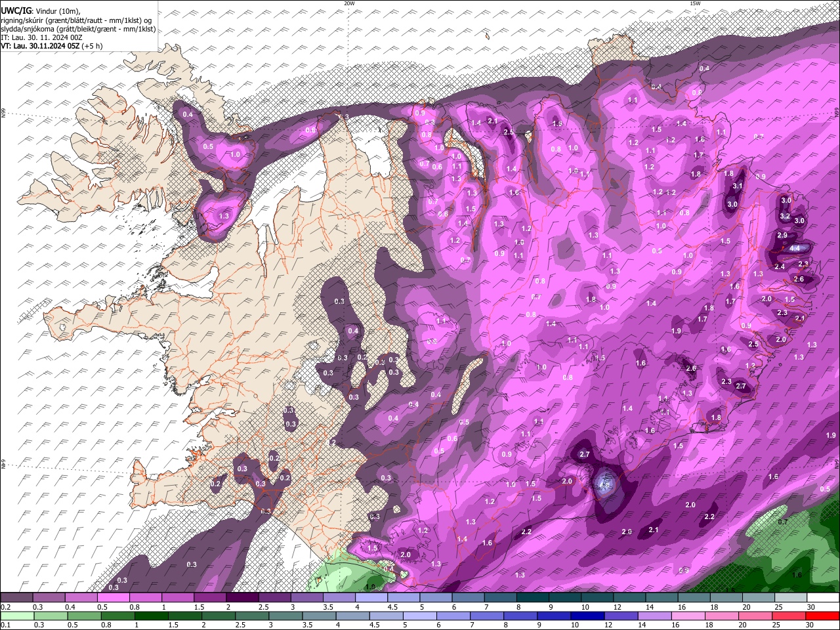The height and width of the screenshot is (630, 840).
Task: Click the 4.4 peak value on the map
Action: pos(795,248)
